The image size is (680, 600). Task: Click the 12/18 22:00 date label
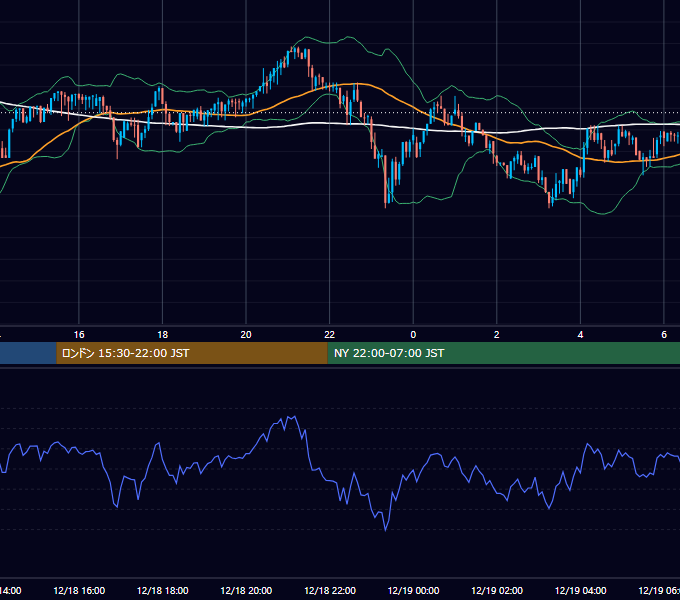pos(330,590)
